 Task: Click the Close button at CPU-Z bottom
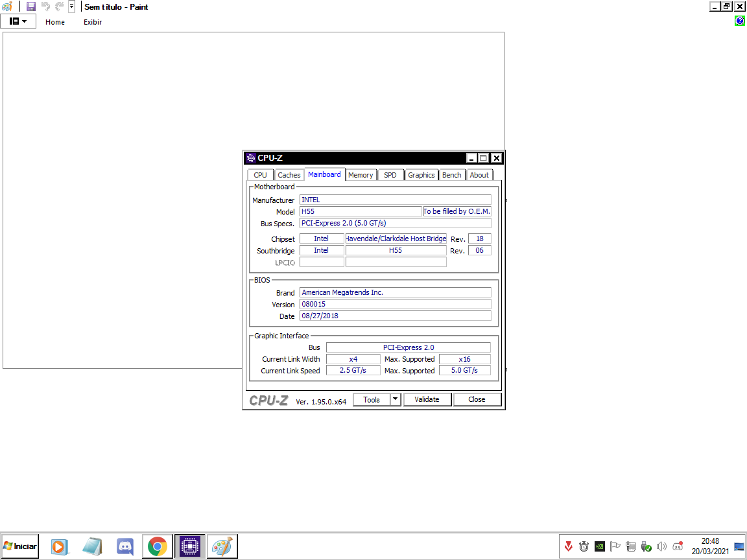pyautogui.click(x=477, y=399)
